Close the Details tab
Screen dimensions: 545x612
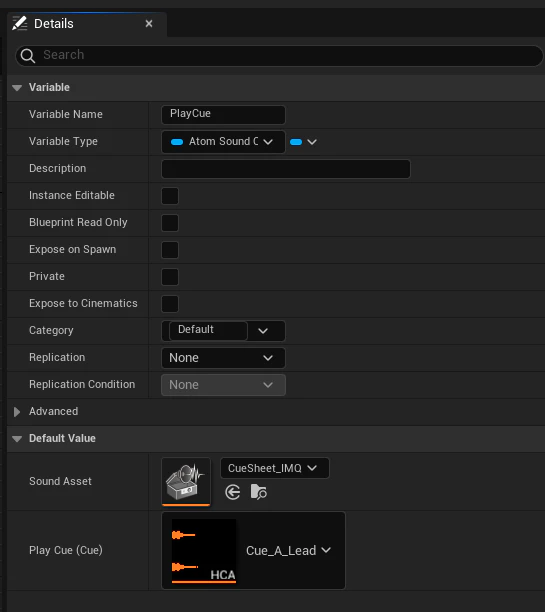point(149,24)
